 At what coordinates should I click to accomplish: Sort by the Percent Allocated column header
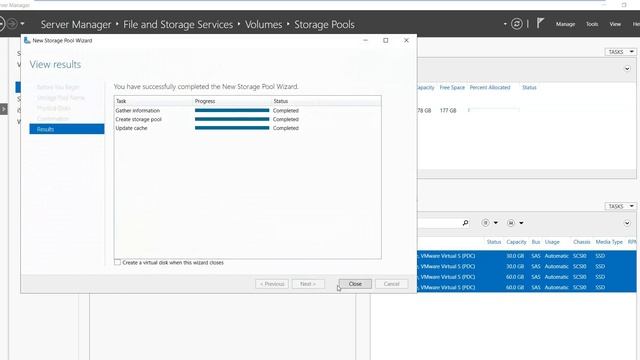[490, 87]
